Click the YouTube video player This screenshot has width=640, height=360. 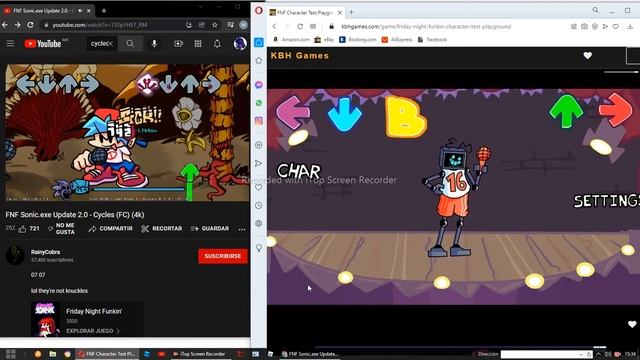click(x=127, y=132)
